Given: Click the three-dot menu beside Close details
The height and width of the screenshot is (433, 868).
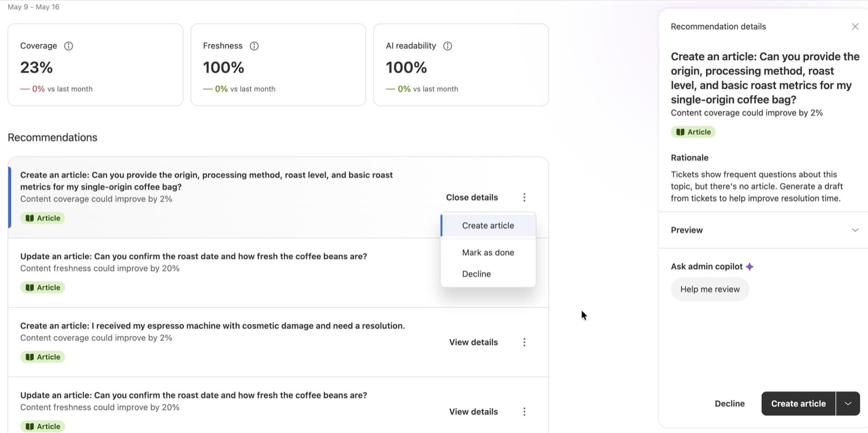Looking at the screenshot, I should point(524,198).
